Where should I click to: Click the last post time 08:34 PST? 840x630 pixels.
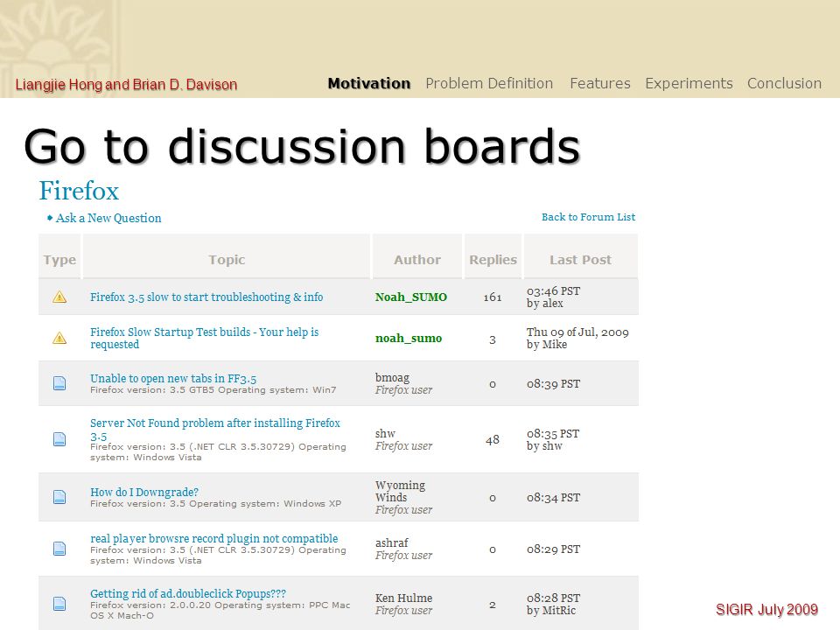pyautogui.click(x=553, y=498)
